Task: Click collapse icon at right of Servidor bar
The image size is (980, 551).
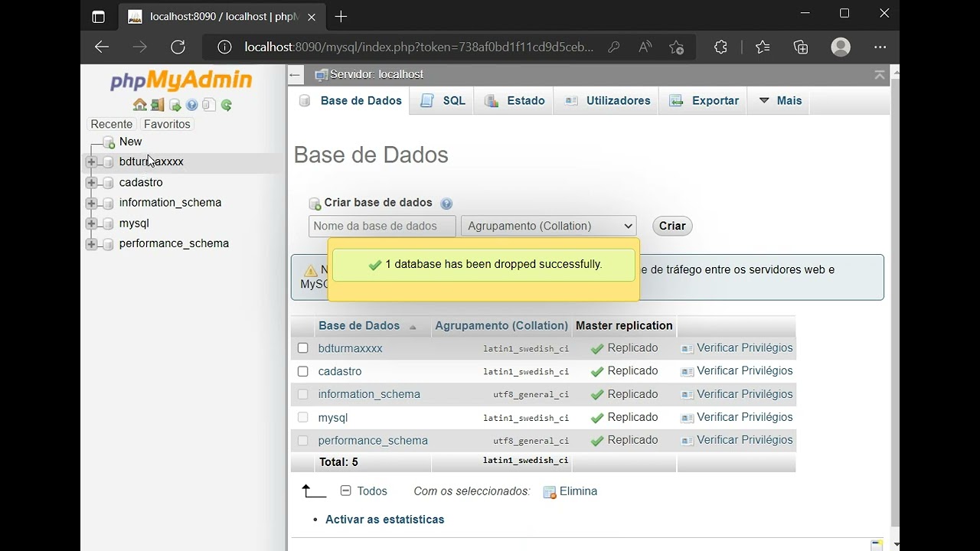Action: tap(879, 74)
